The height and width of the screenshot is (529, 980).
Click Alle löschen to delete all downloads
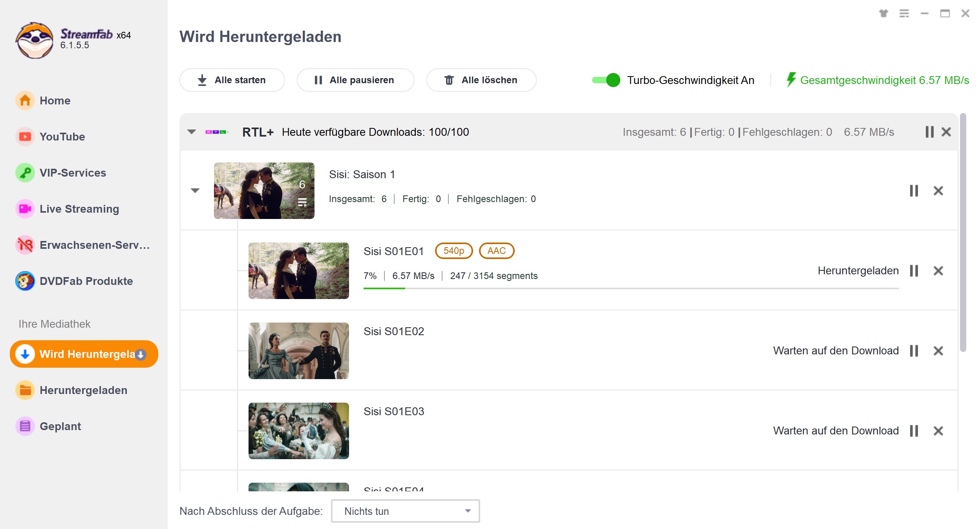pyautogui.click(x=480, y=80)
